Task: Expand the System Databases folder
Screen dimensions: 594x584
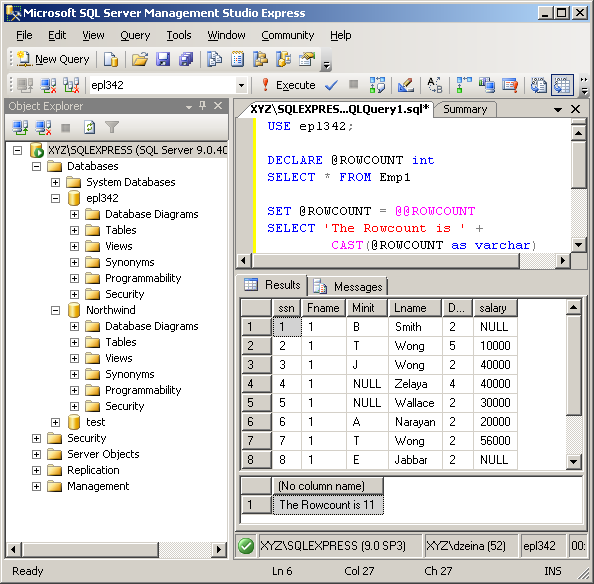Action: [55, 182]
